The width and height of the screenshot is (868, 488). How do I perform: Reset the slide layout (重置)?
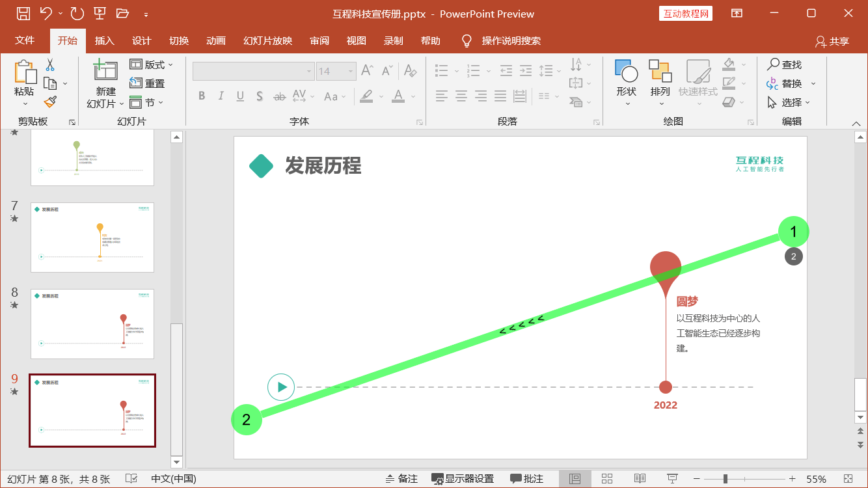pyautogui.click(x=147, y=83)
